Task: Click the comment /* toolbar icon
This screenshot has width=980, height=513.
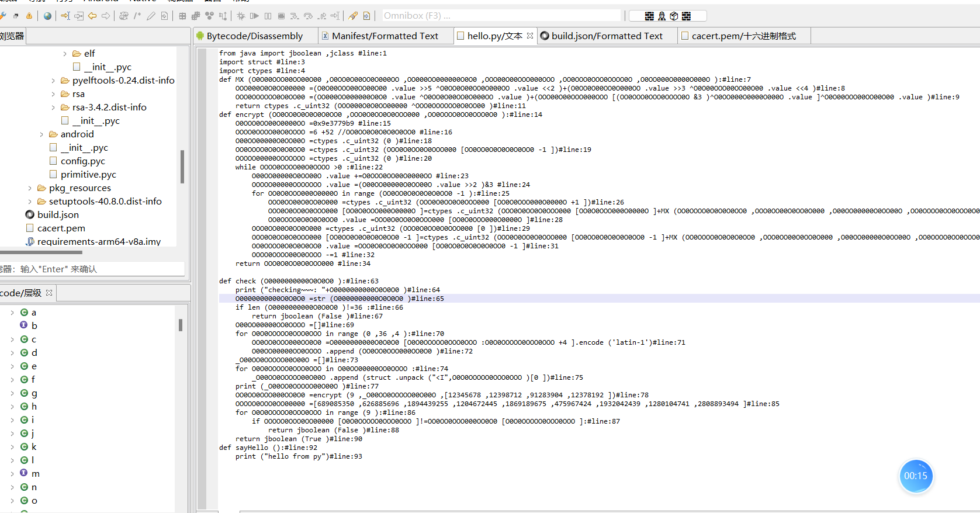Action: (x=137, y=16)
